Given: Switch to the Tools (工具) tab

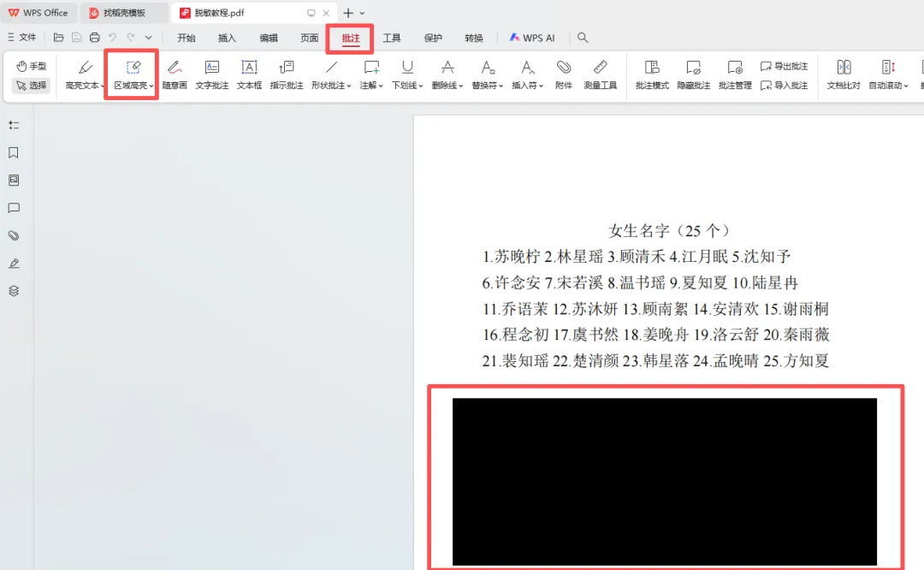Looking at the screenshot, I should point(392,38).
